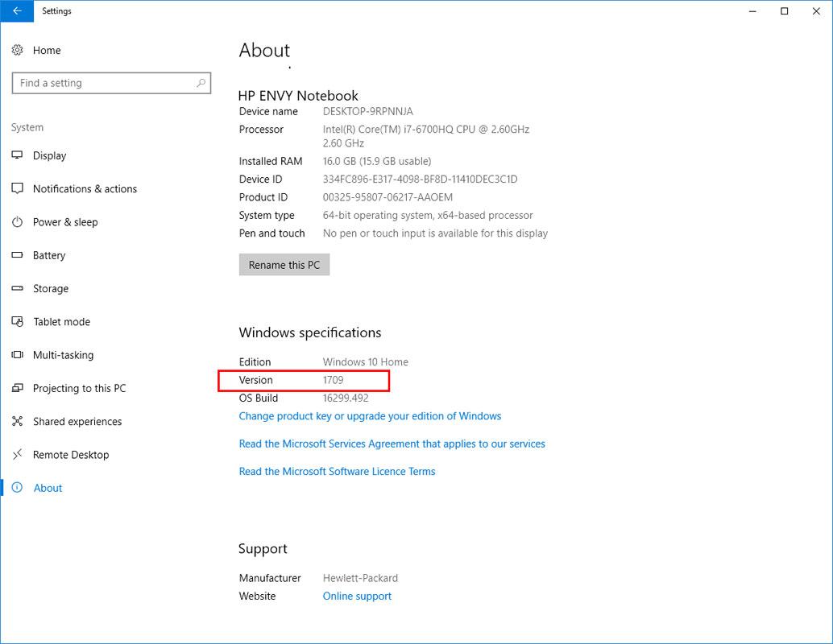Click the Power & sleep icon

coord(18,222)
